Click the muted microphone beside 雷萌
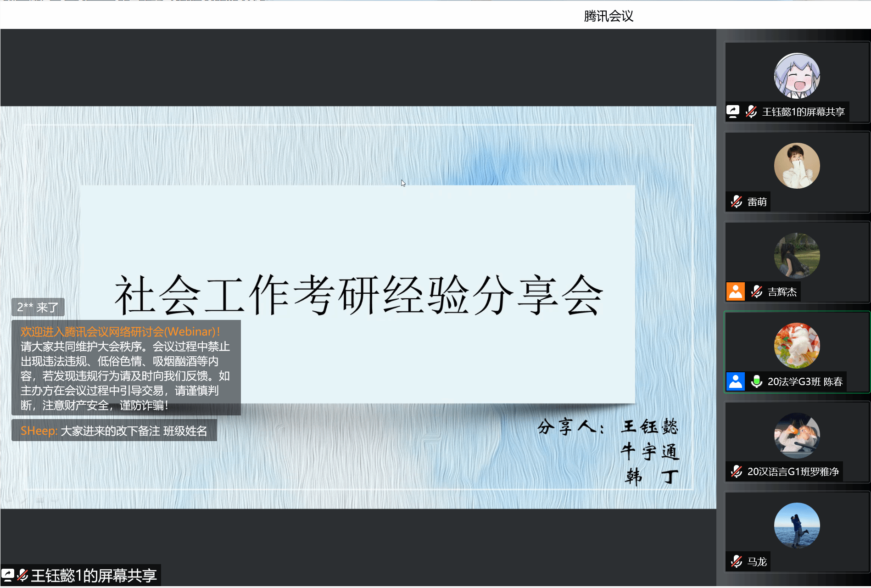 pyautogui.click(x=737, y=202)
